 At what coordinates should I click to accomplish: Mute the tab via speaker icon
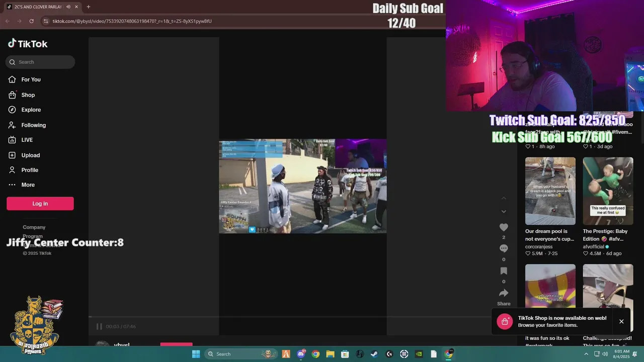tap(68, 7)
